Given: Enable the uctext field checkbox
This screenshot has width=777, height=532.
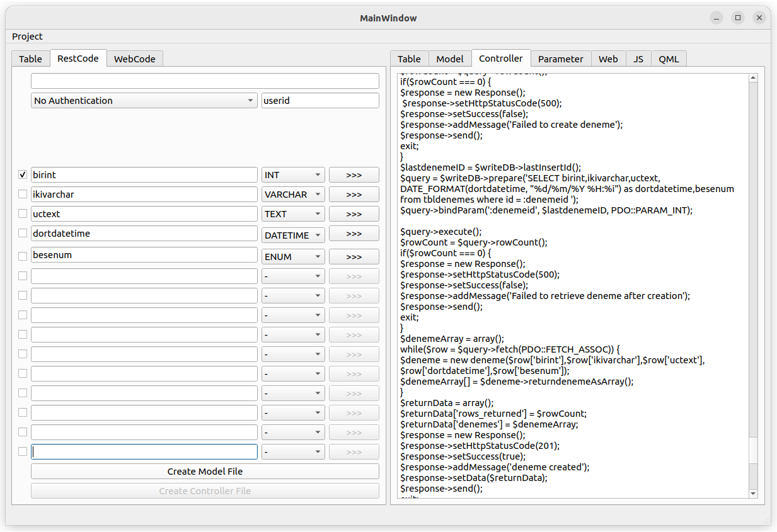Looking at the screenshot, I should [23, 213].
